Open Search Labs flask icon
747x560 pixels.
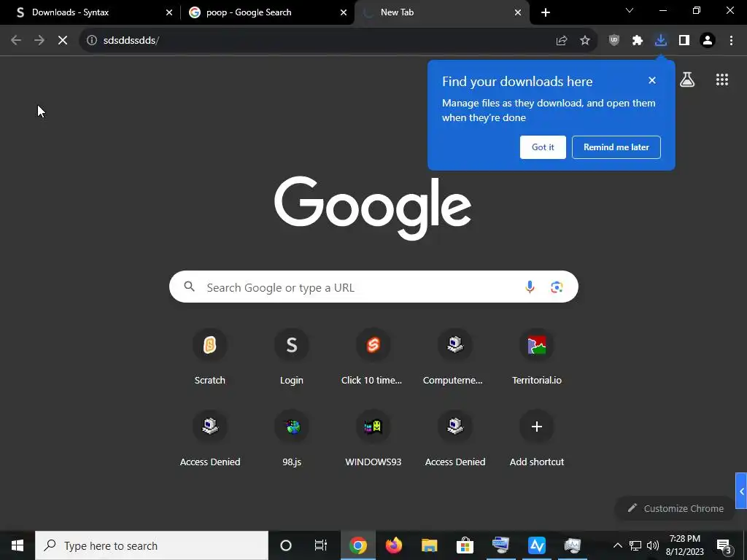click(x=687, y=79)
